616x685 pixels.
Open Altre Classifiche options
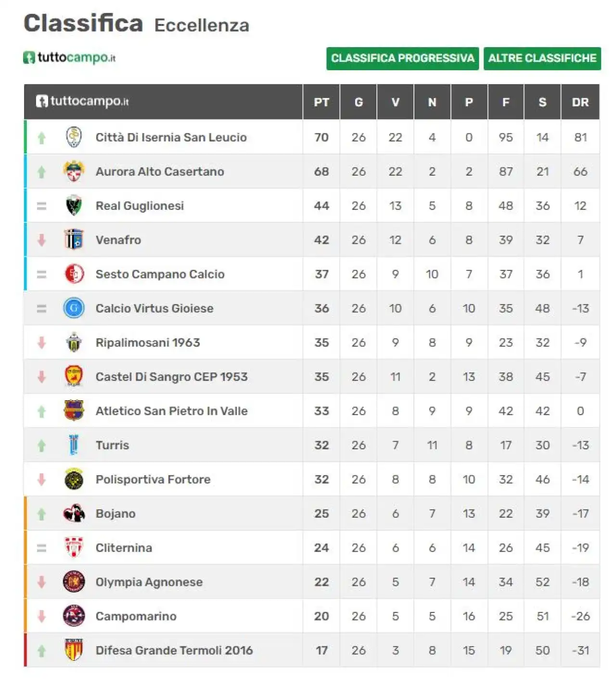coord(542,58)
